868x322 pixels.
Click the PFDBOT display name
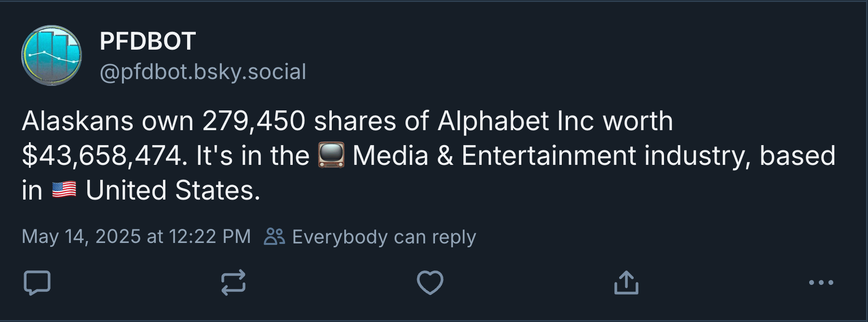coord(147,40)
